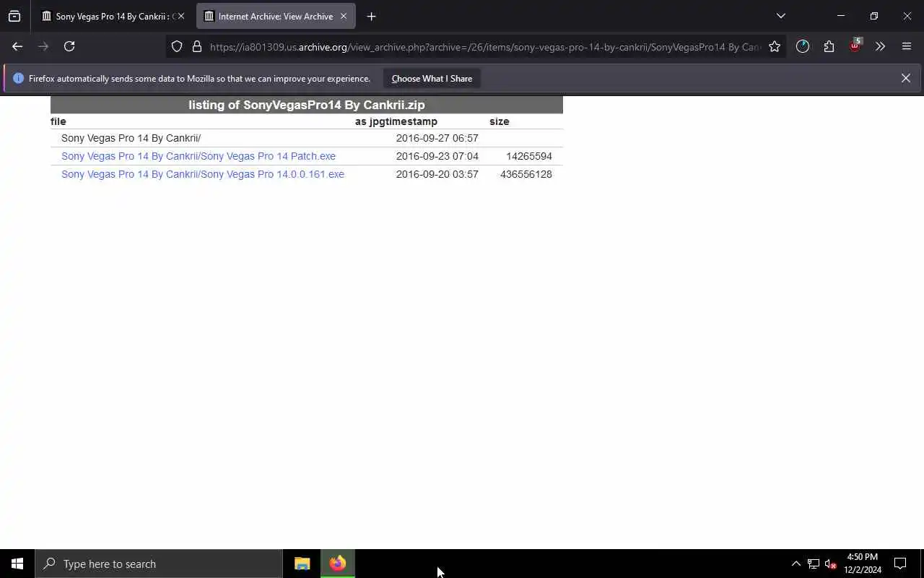Open Firefox application hamburger menu
The height and width of the screenshot is (578, 924).
[907, 46]
